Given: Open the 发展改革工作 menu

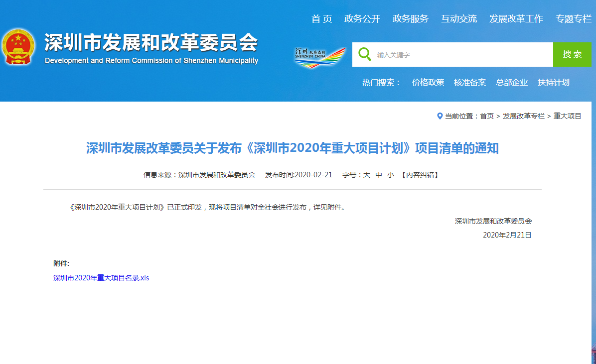Looking at the screenshot, I should click(516, 19).
